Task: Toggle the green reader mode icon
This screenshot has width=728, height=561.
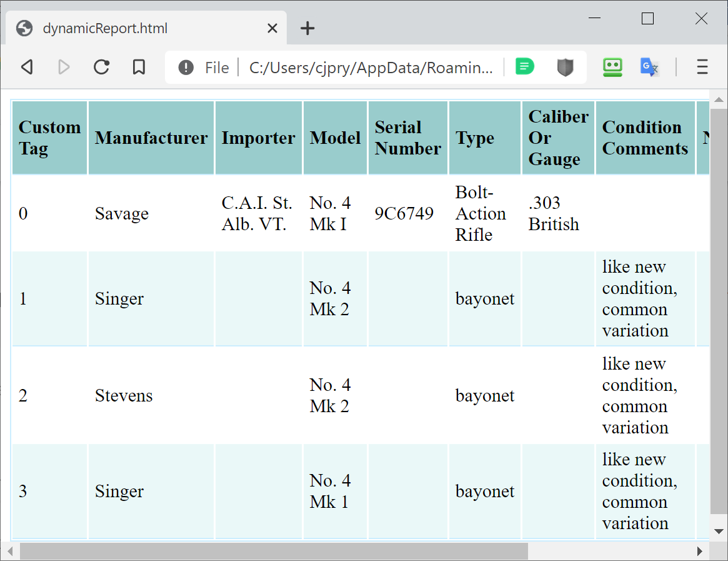Action: coord(525,66)
